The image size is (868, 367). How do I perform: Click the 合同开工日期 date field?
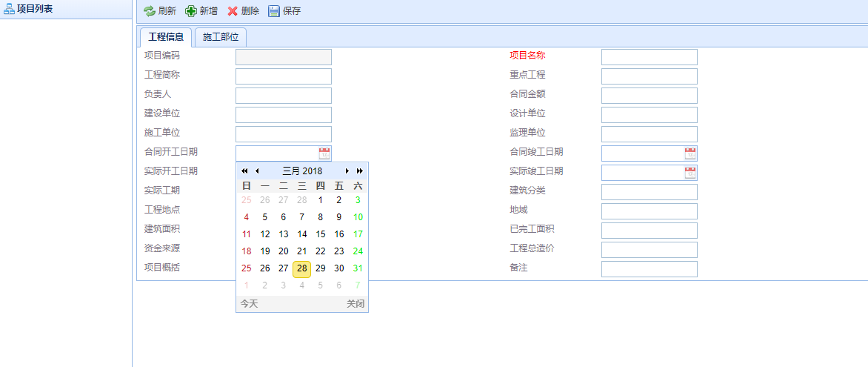pyautogui.click(x=277, y=153)
